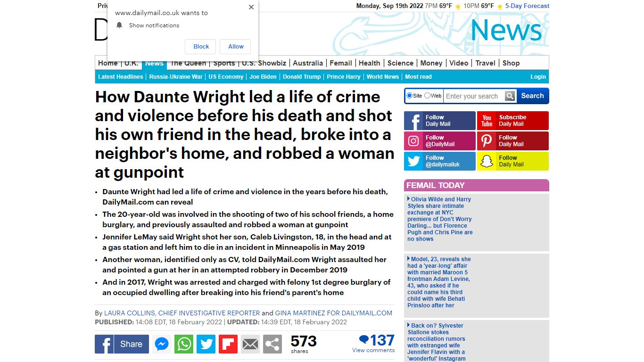Screen dimensions: 644x362
Task: Go to the Australia section
Action: [308, 63]
